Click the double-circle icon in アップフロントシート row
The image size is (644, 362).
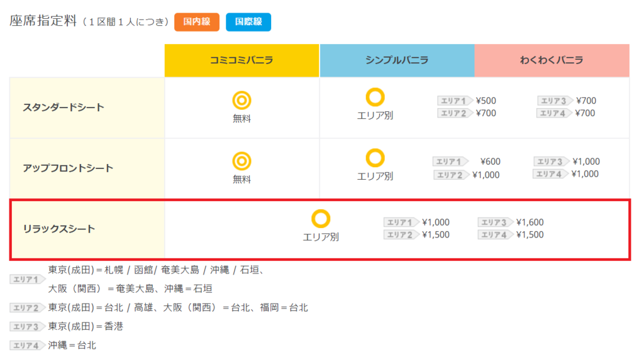(x=241, y=161)
